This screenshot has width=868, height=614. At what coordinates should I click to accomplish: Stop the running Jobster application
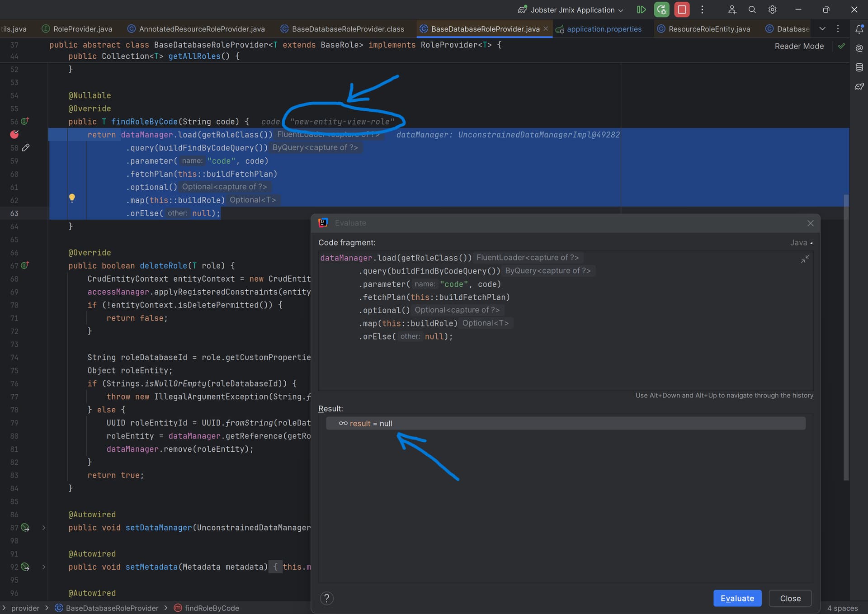pyautogui.click(x=682, y=9)
